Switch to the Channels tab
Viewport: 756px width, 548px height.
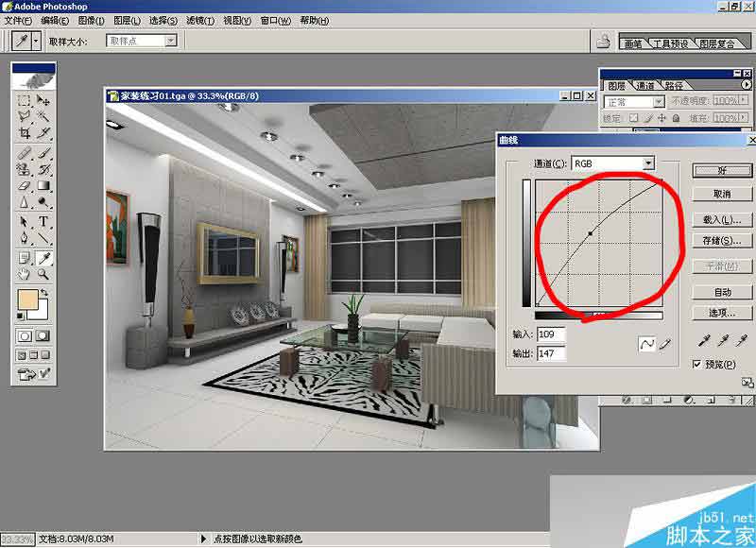point(644,86)
